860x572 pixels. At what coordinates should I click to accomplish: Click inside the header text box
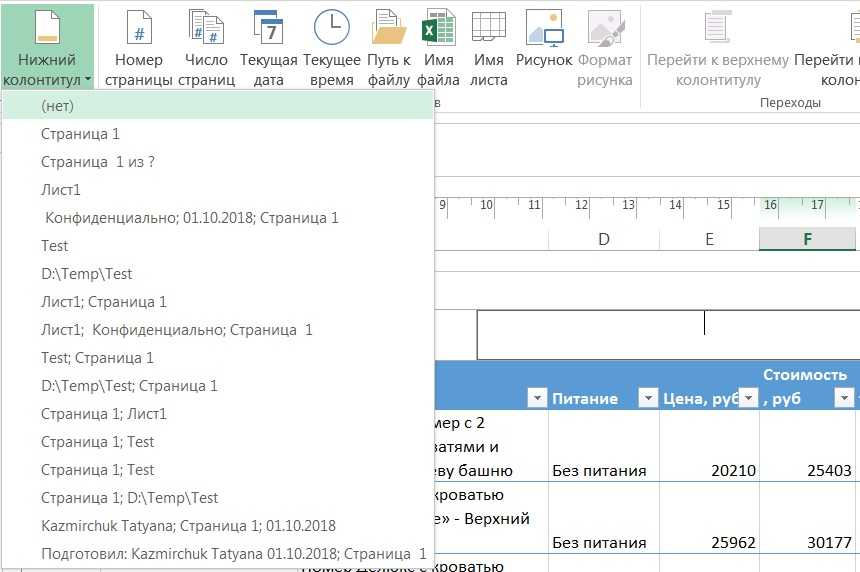point(668,335)
